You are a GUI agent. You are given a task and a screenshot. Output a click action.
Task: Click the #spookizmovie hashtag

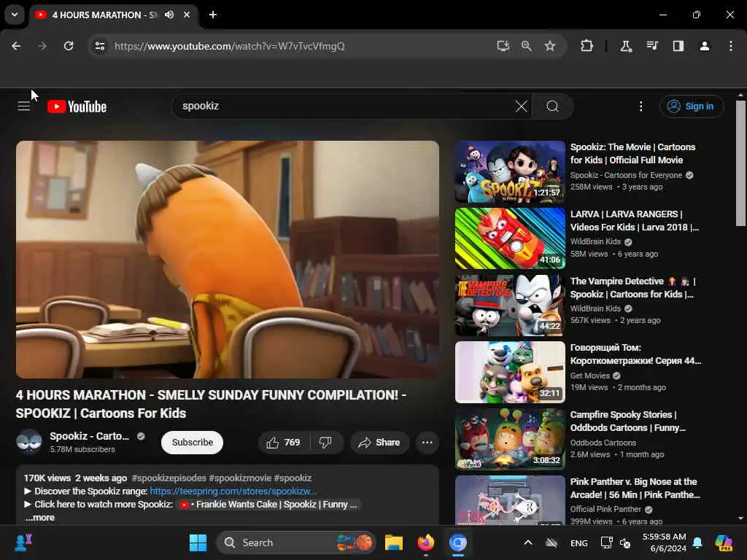tap(240, 478)
